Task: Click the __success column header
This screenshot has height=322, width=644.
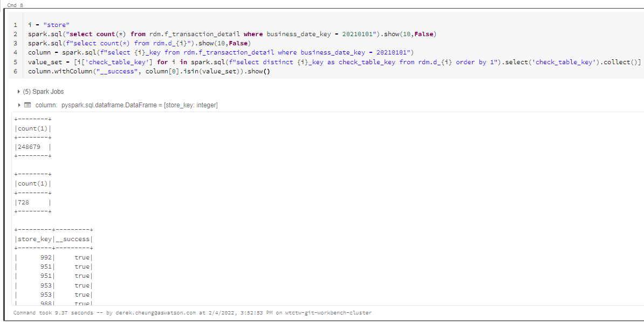Action: (x=72, y=238)
